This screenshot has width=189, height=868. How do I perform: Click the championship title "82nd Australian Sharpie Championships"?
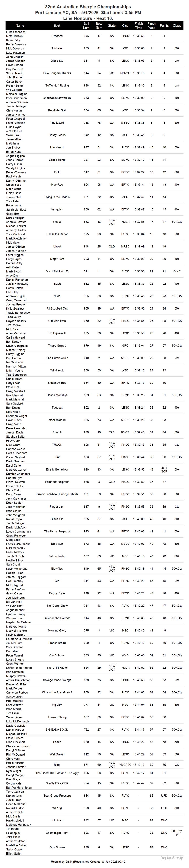[88, 7]
